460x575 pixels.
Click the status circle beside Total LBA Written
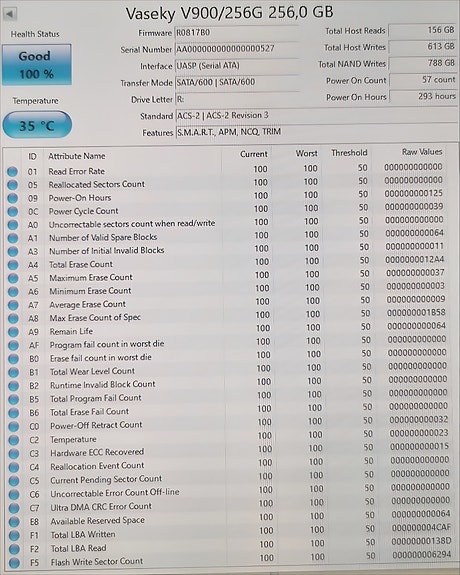pyautogui.click(x=14, y=535)
